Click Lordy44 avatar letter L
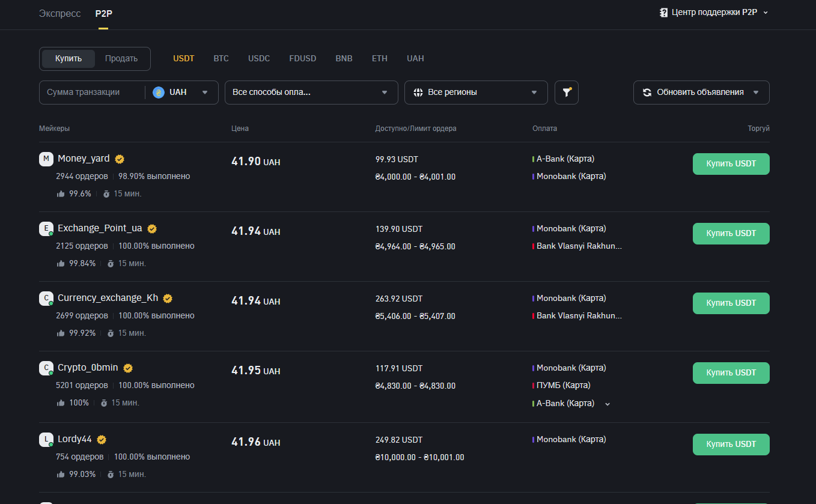This screenshot has height=504, width=816. pyautogui.click(x=46, y=440)
